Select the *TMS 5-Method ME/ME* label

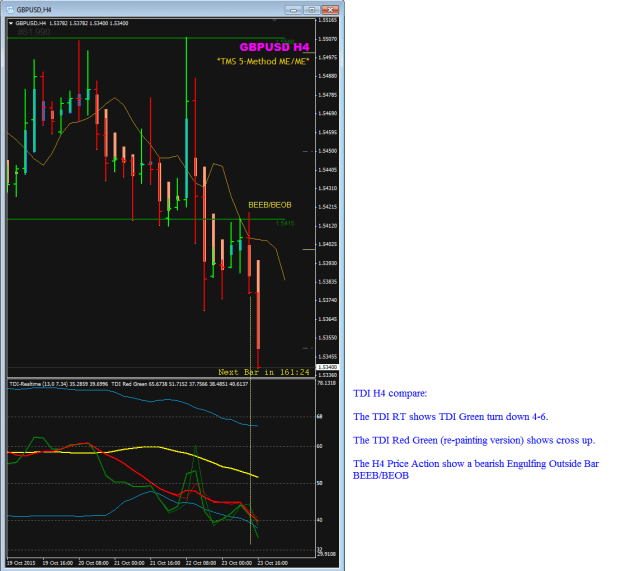(263, 61)
